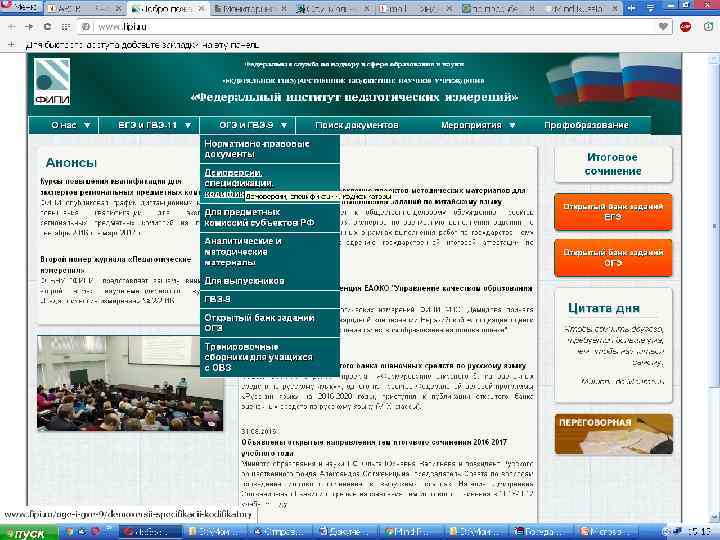Viewport: 720px width, 540px height.
Task: Select Для предметных комиссий субъектов РФ
Action: coord(270,217)
